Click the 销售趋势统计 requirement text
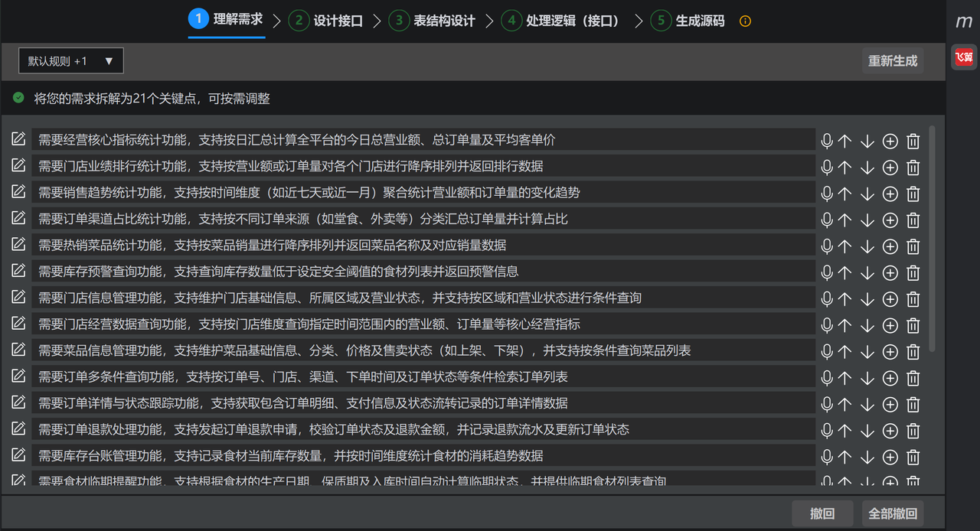 [309, 193]
